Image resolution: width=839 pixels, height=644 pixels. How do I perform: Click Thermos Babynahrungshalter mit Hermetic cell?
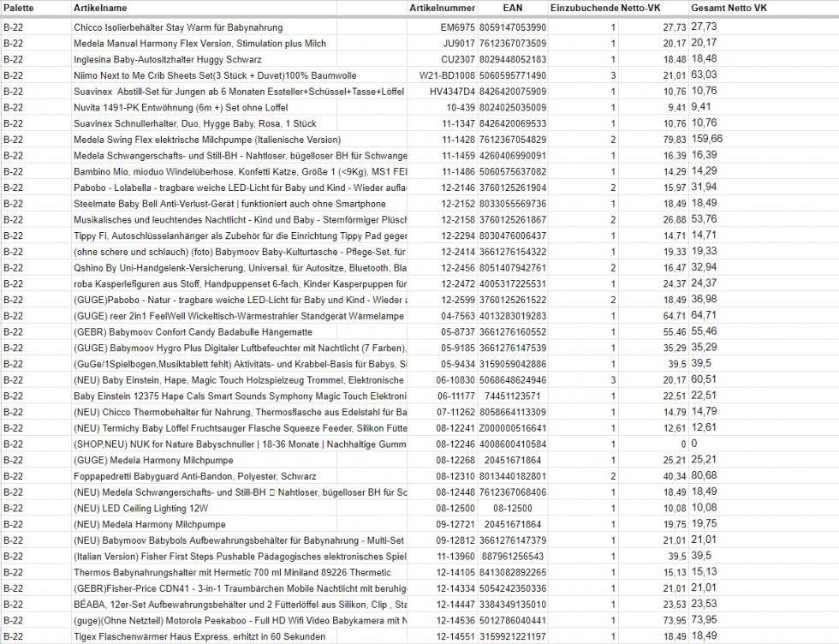point(232,573)
